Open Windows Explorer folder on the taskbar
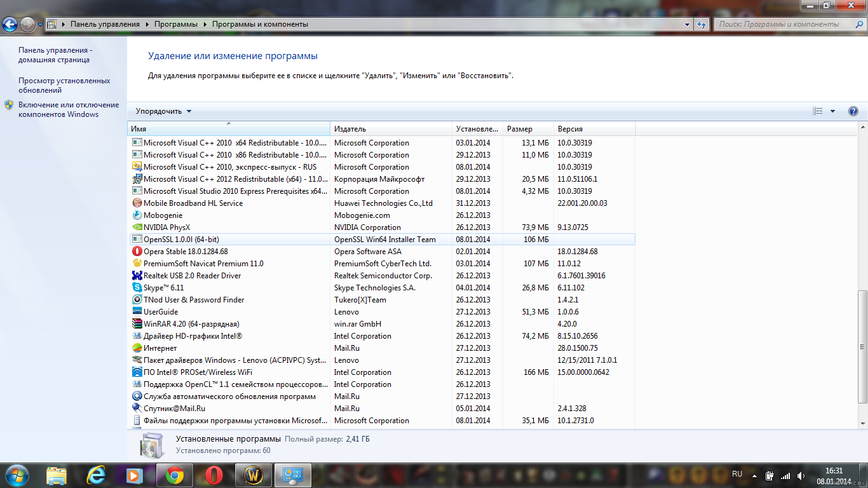The width and height of the screenshot is (868, 488). [57, 475]
